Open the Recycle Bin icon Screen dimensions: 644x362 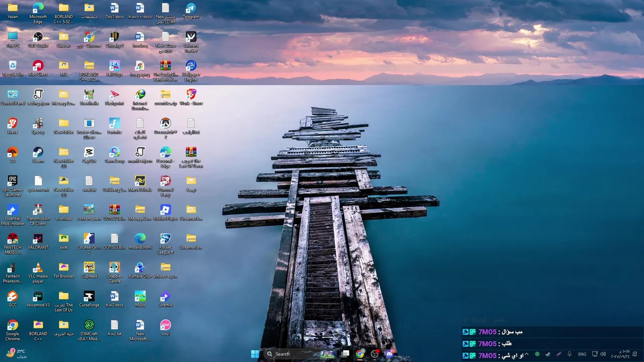(x=13, y=68)
